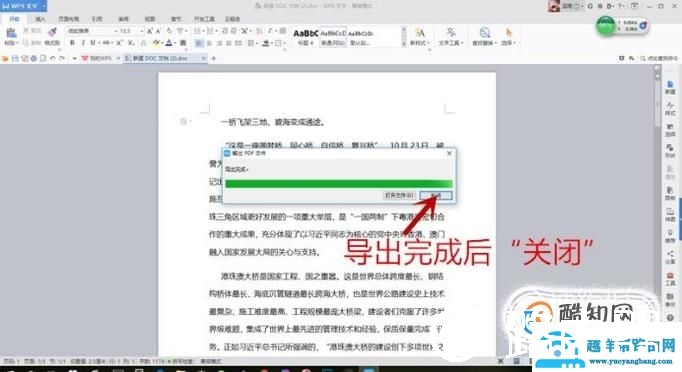Add a new document tab with plus
Image resolution: width=682 pixels, height=372 pixels.
(x=214, y=58)
